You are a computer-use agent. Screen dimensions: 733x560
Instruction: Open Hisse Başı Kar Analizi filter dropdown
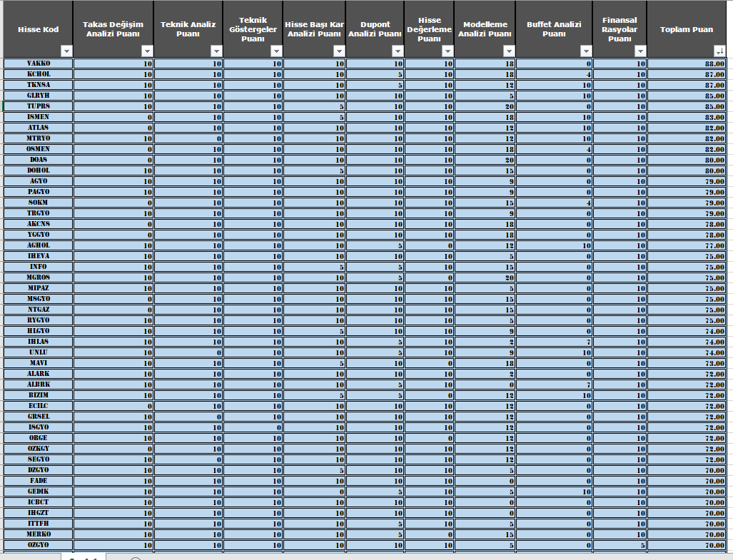coord(340,51)
